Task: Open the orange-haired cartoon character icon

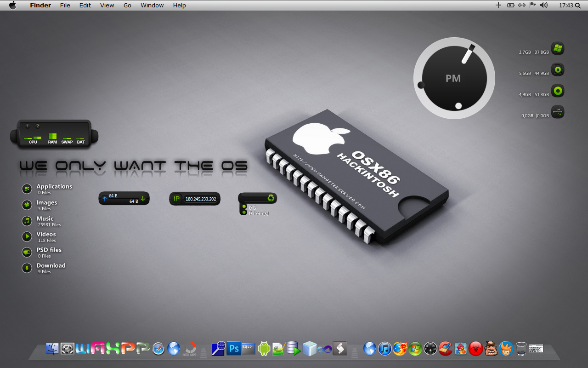Action: pyautogui.click(x=506, y=349)
